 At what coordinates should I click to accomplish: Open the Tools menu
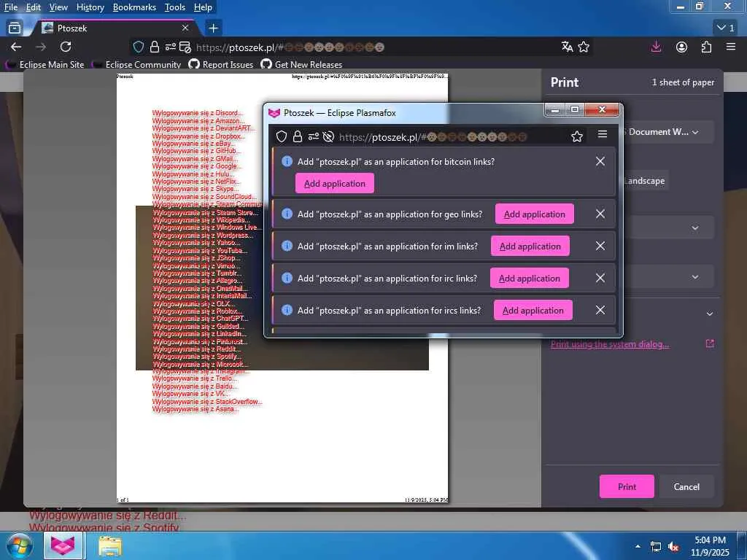[x=175, y=7]
